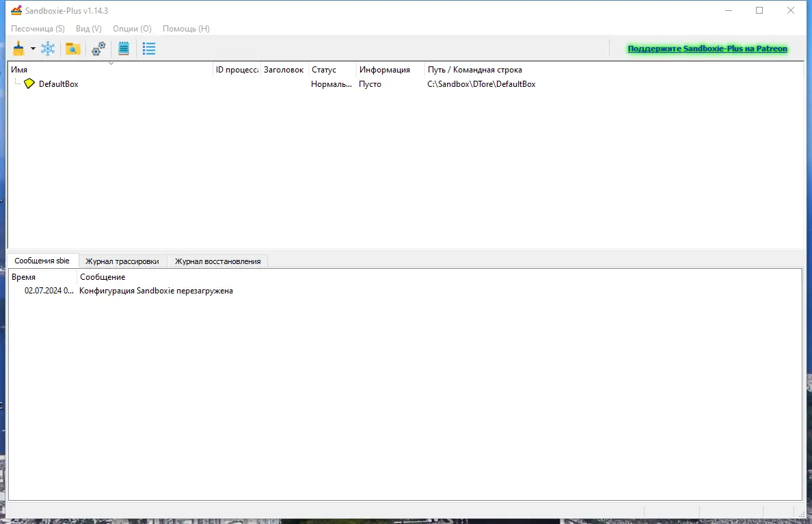The height and width of the screenshot is (524, 812).
Task: Open the Вид (V) menu
Action: tap(89, 29)
